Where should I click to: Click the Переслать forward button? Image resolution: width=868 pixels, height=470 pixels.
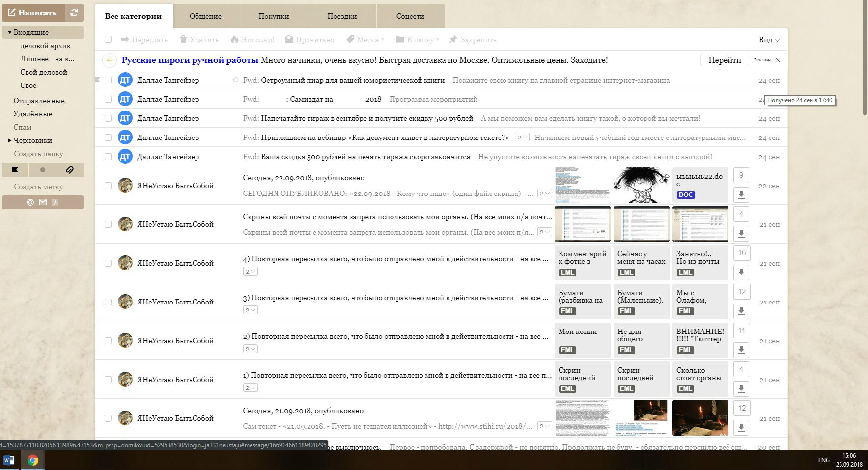pos(144,40)
